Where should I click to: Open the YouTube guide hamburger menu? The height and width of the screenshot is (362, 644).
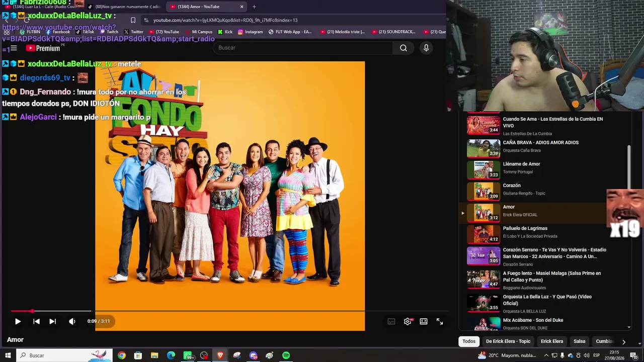(x=14, y=48)
